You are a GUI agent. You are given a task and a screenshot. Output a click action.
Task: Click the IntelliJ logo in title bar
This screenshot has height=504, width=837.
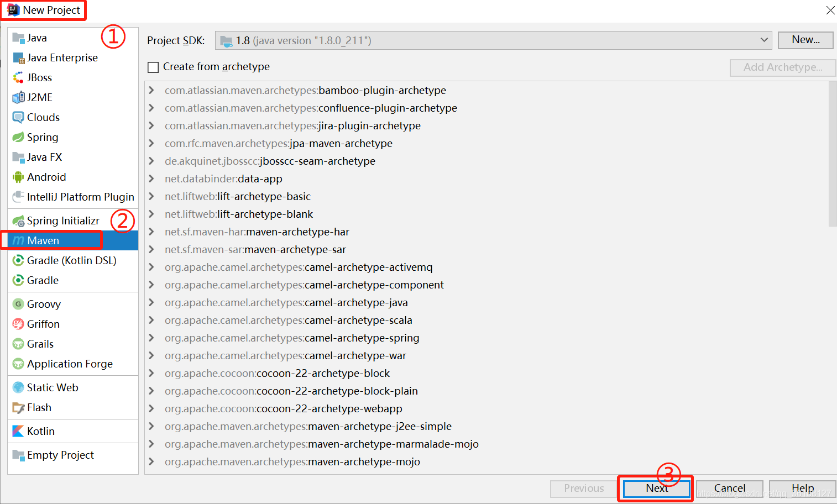pos(13,10)
